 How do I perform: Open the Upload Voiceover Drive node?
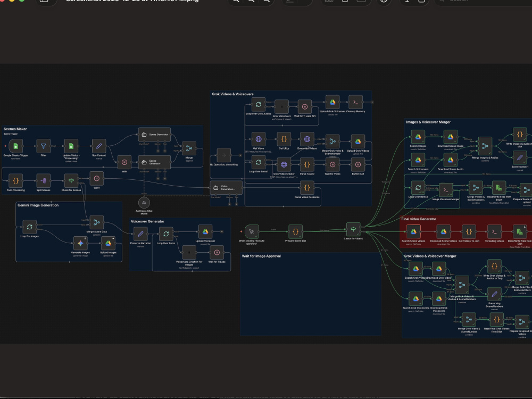[x=205, y=231]
